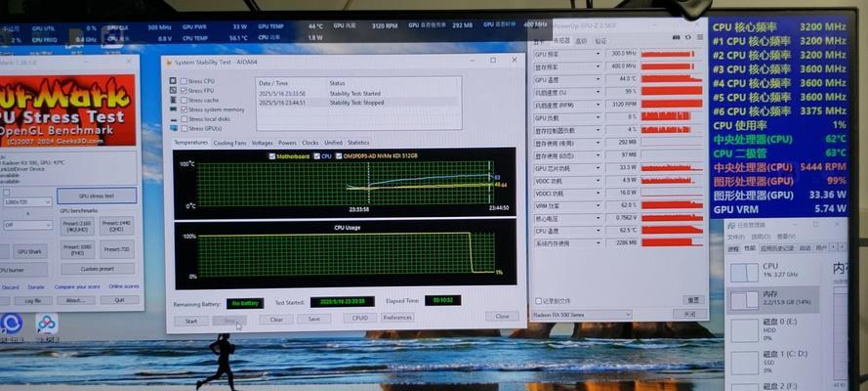Screen dimensions: 868x391
Task: Switch to Temperatures tab in AIDA64
Action: coord(191,143)
